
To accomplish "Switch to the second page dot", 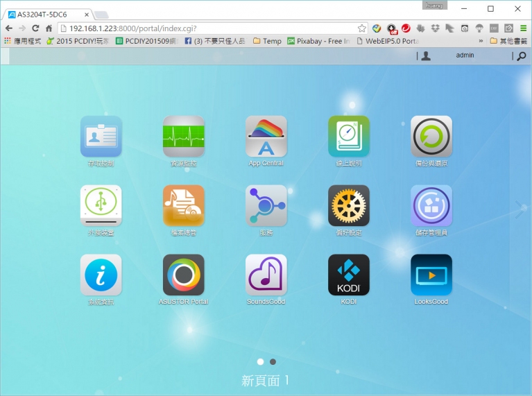I will point(273,362).
